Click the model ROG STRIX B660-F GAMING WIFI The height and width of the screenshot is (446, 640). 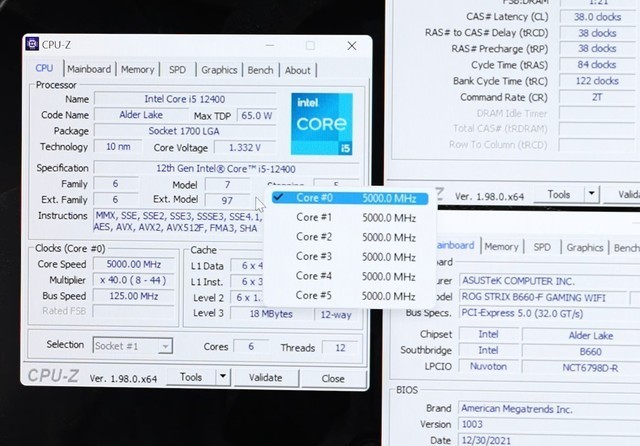tap(543, 297)
